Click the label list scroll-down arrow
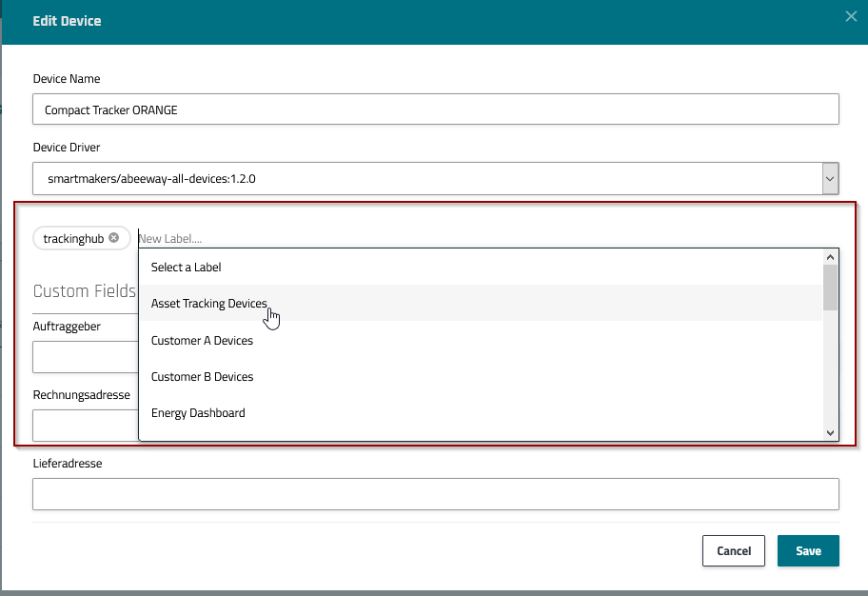This screenshot has height=596, width=868. 830,432
